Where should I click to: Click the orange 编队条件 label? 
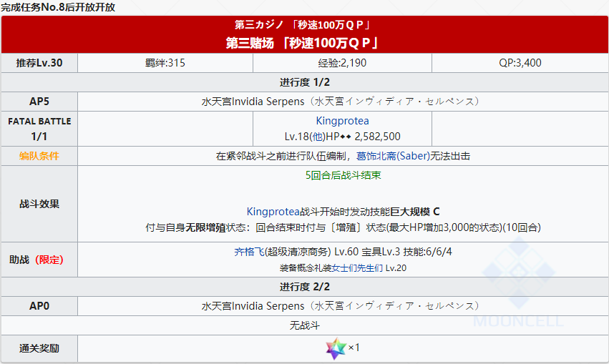pos(39,156)
